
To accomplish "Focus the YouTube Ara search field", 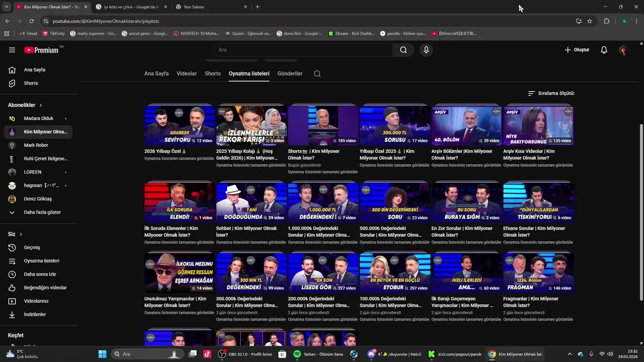I will [303, 50].
